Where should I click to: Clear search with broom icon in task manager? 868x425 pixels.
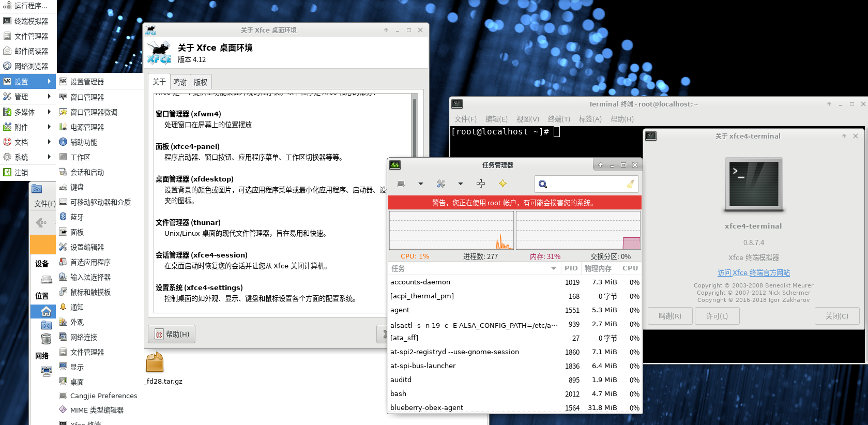click(x=630, y=184)
